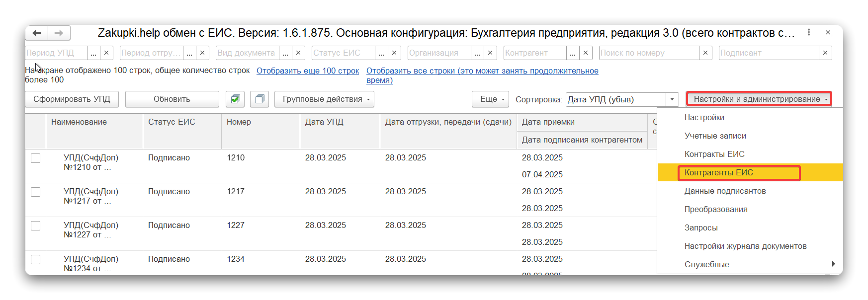Open Период отгрузки selection ellipsis button
Screen dimensions: 868x300
coord(189,53)
